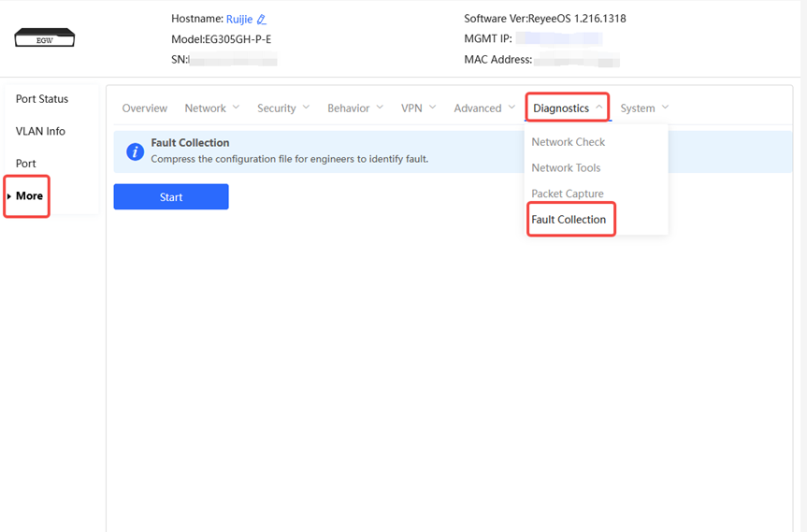Expand the More item in sidebar
This screenshot has height=532, width=807.
tap(29, 196)
